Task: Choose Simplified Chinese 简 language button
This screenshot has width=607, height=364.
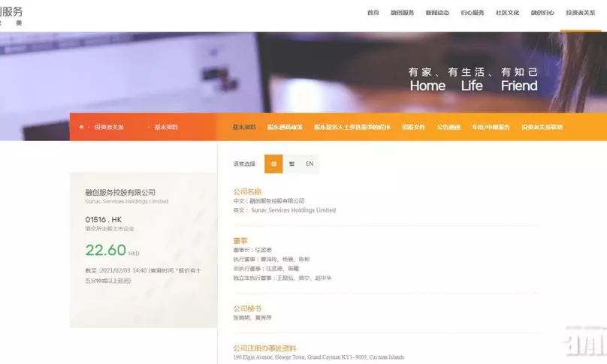Action: coord(273,164)
